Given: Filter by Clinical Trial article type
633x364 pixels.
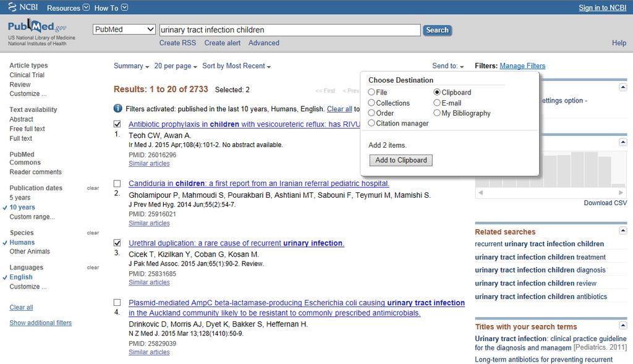Looking at the screenshot, I should pos(27,75).
